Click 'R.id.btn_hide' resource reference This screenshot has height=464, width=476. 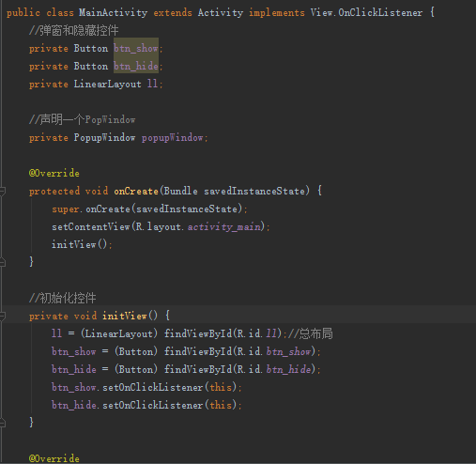[274, 369]
